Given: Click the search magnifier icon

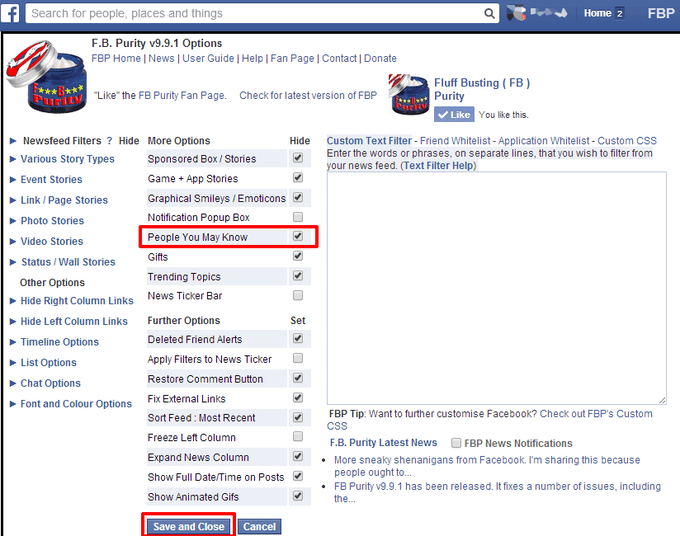Looking at the screenshot, I should (489, 13).
